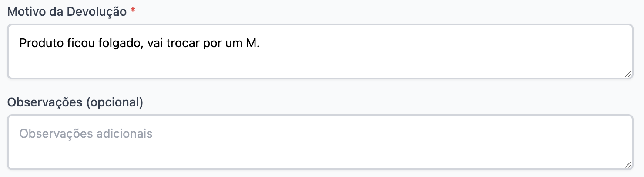Click the "Observações adicionais" placeholder text

[86, 133]
